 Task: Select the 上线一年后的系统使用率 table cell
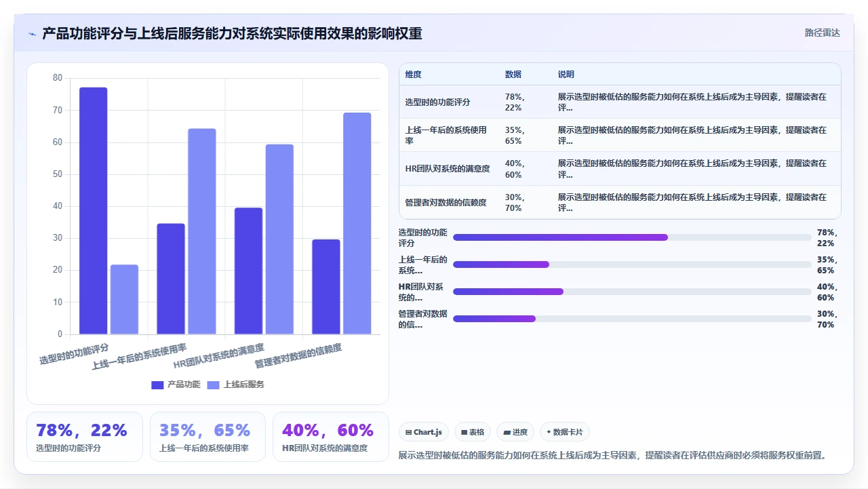coord(450,136)
